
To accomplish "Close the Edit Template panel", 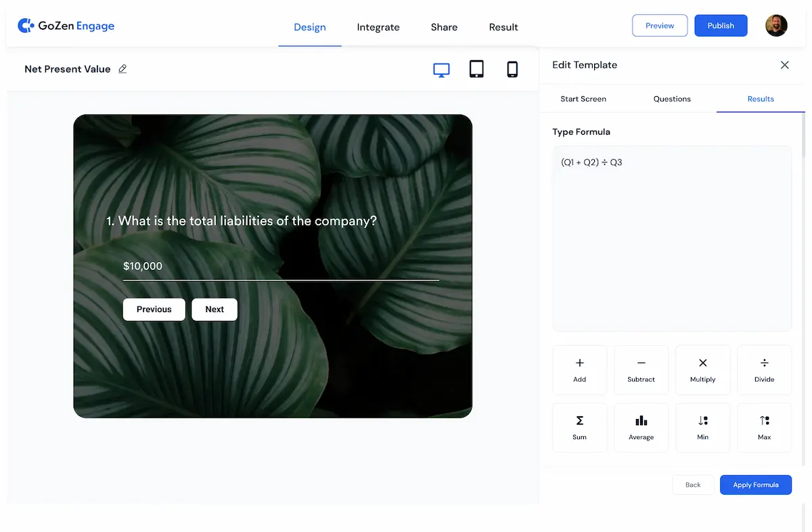I will click(x=784, y=65).
